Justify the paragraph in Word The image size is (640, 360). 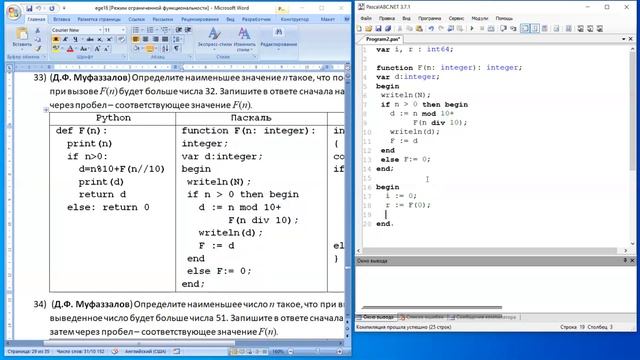[x=165, y=39]
